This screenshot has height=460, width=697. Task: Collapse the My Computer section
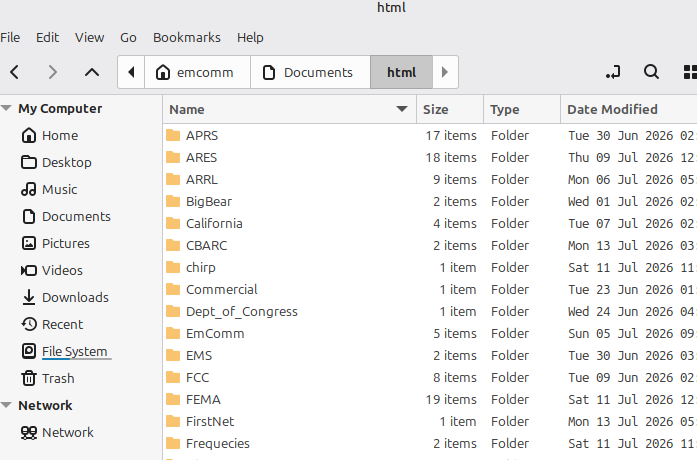click(6, 108)
